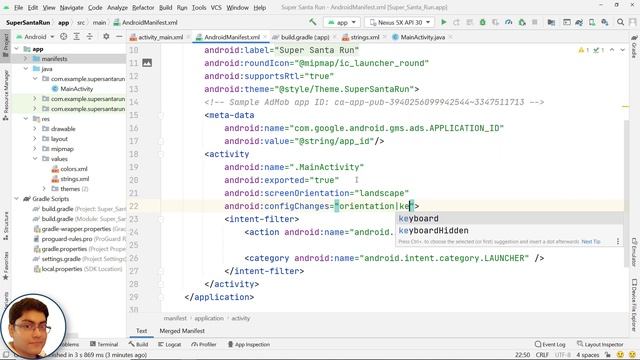Open the App Inspection tool window
Image resolution: width=640 pixels, height=360 pixels.
[249, 344]
